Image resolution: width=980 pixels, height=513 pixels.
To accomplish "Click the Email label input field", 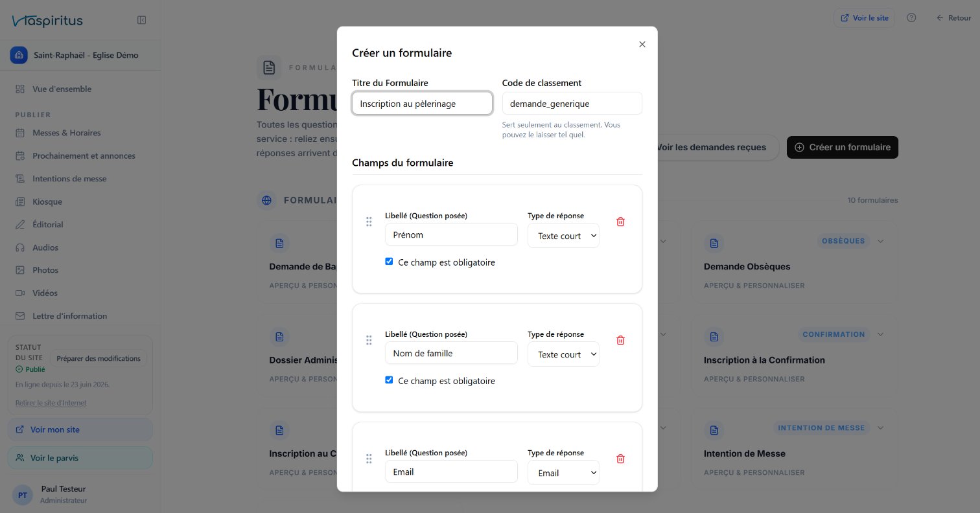I will [x=451, y=472].
